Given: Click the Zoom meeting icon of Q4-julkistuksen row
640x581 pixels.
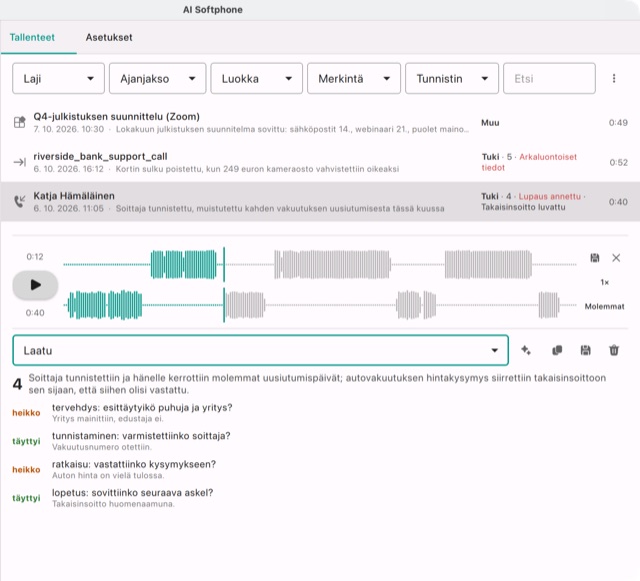Looking at the screenshot, I should point(20,122).
